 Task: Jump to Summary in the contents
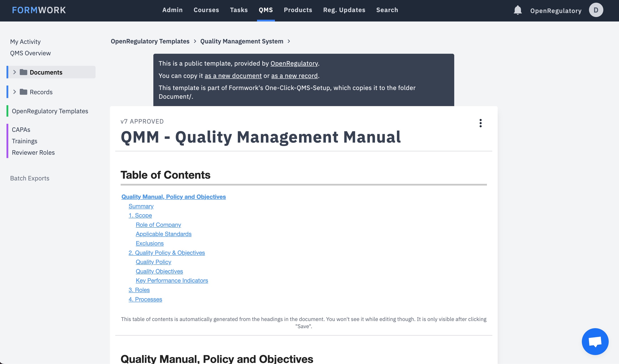tap(141, 206)
